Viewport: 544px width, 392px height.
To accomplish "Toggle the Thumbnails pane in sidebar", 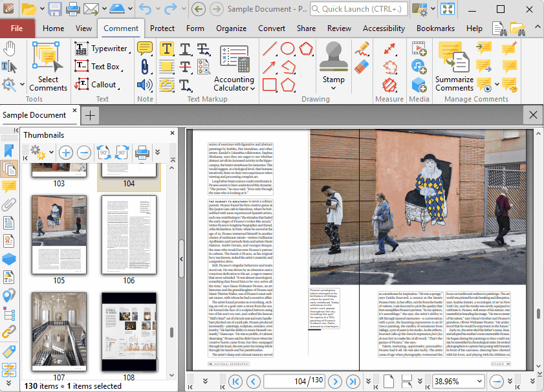I will (9, 169).
